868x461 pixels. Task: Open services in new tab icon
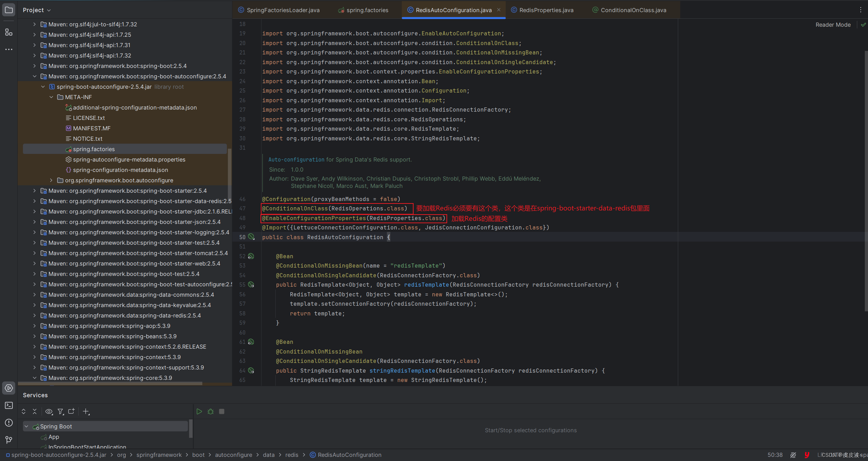point(71,411)
